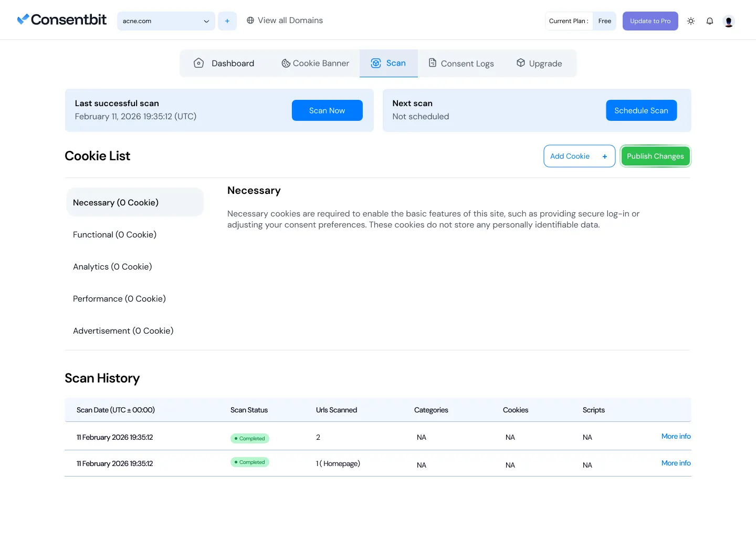Screen dimensions: 756x538
Task: Open the Upgrade tab
Action: tap(540, 64)
